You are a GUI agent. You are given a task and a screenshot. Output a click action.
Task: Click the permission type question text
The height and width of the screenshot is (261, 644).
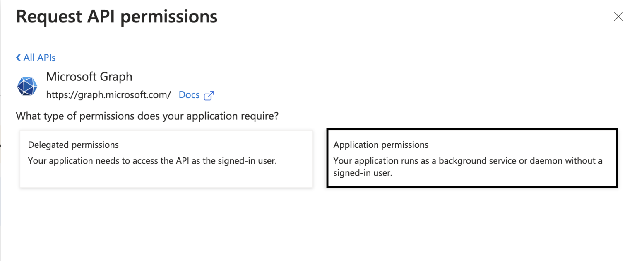point(147,116)
